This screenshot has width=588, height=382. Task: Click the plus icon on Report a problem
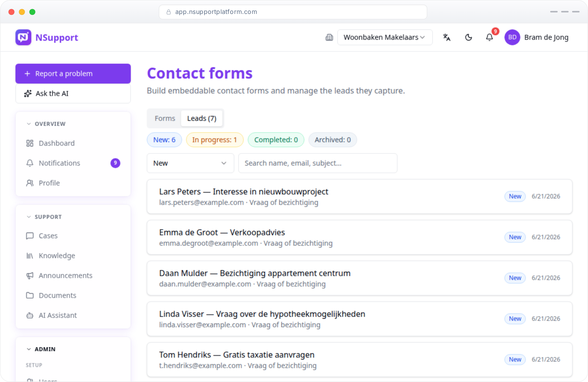coord(27,74)
